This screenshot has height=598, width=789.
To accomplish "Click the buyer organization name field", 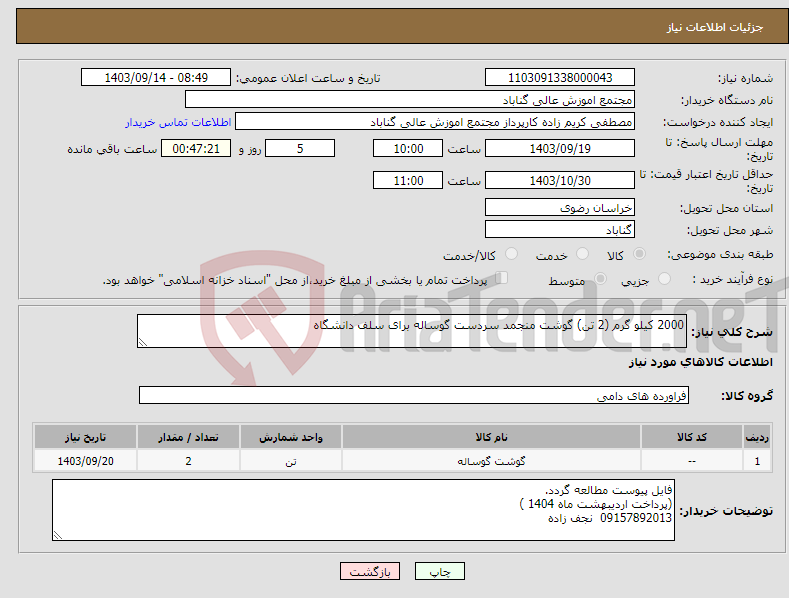I will point(410,100).
